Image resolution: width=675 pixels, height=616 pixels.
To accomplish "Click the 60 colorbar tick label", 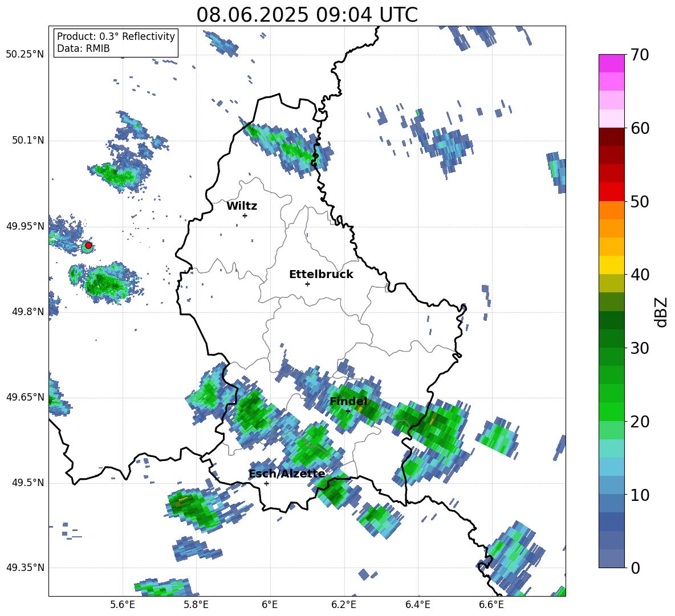I will (x=640, y=128).
